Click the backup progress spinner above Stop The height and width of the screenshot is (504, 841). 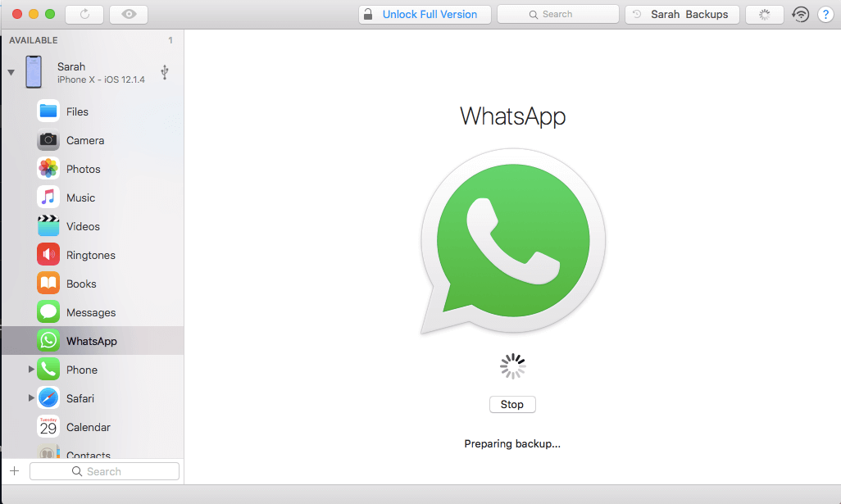click(x=513, y=366)
